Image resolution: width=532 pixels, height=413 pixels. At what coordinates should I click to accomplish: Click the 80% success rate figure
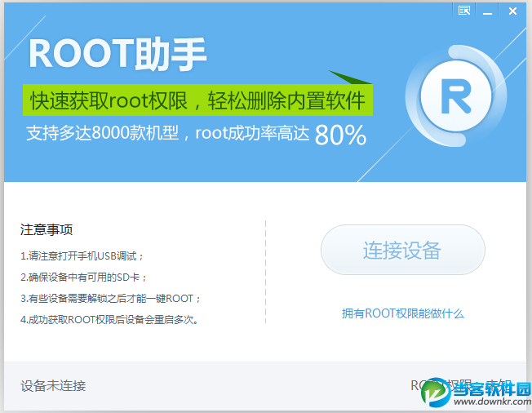pyautogui.click(x=340, y=135)
